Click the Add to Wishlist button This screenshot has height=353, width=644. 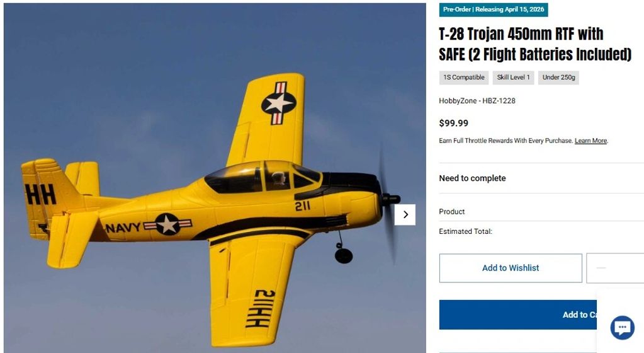(511, 268)
